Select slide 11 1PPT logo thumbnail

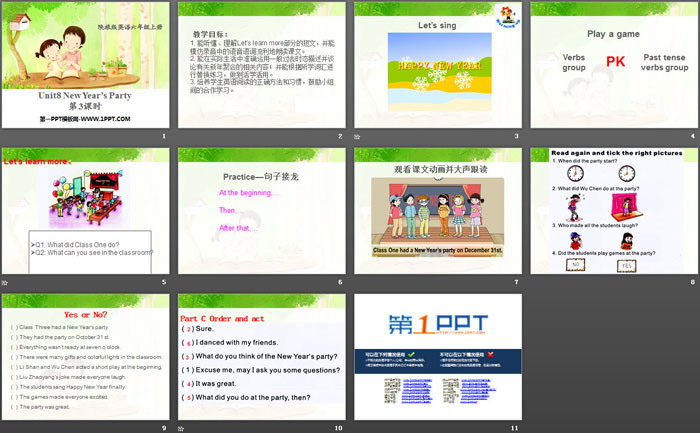438,357
